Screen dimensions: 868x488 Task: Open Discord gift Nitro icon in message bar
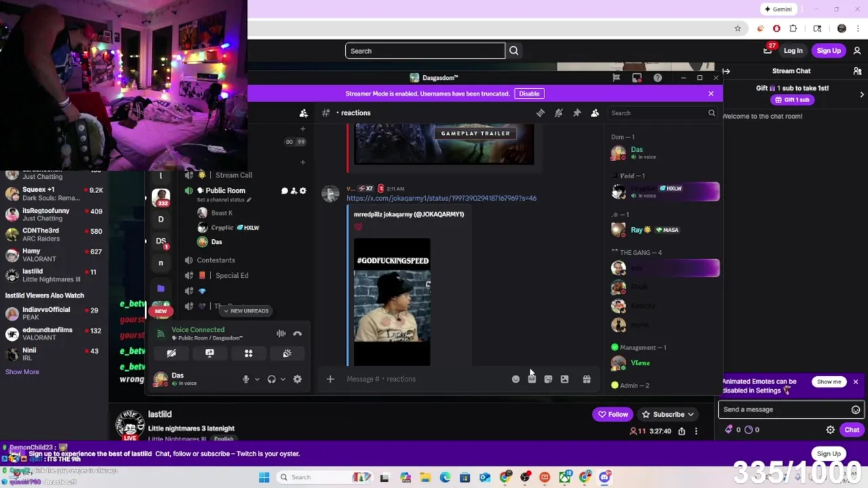tap(587, 380)
